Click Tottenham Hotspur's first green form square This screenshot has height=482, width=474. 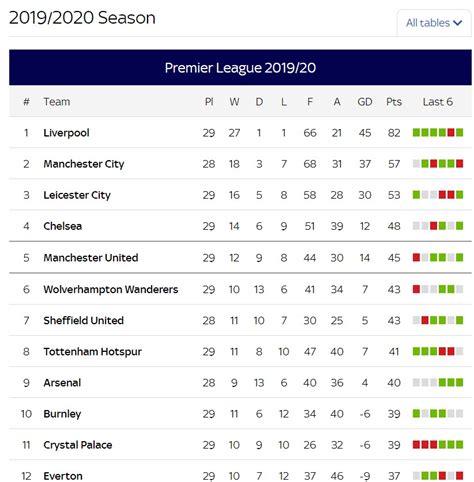coord(416,351)
